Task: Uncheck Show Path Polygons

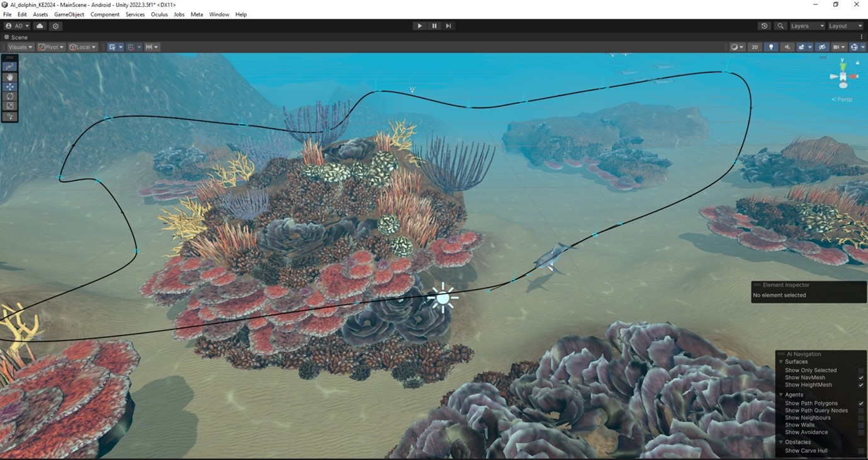Action: click(x=861, y=403)
